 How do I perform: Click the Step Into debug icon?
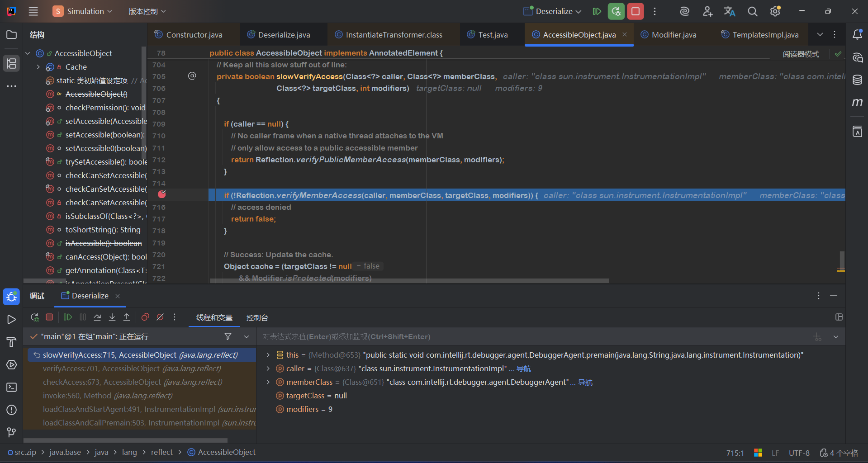tap(112, 317)
